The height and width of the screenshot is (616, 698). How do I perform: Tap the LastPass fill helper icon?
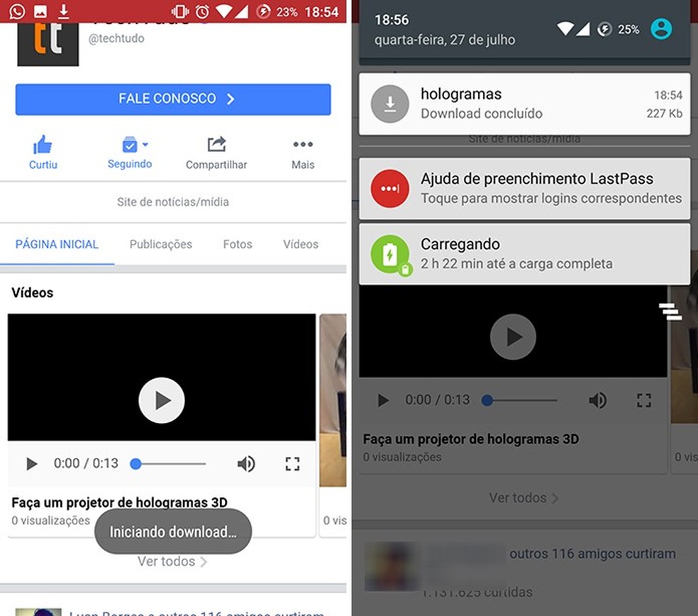tap(389, 189)
